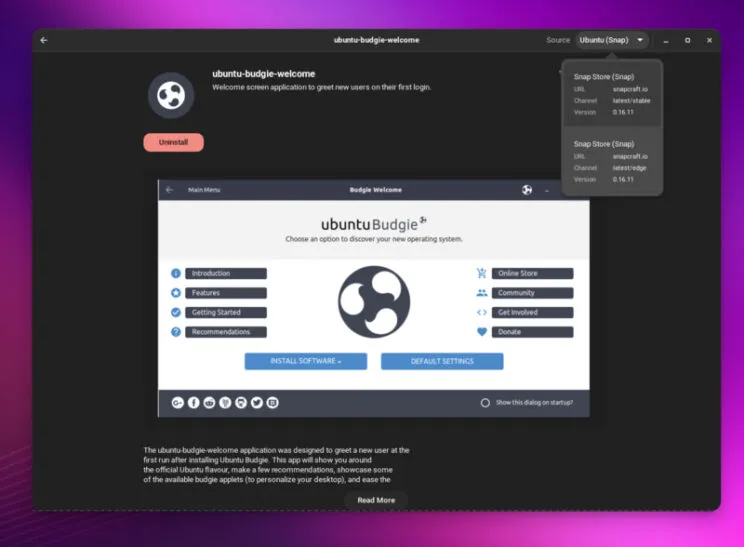Click the Community people icon
Viewport: 744px width, 547px height.
482,293
